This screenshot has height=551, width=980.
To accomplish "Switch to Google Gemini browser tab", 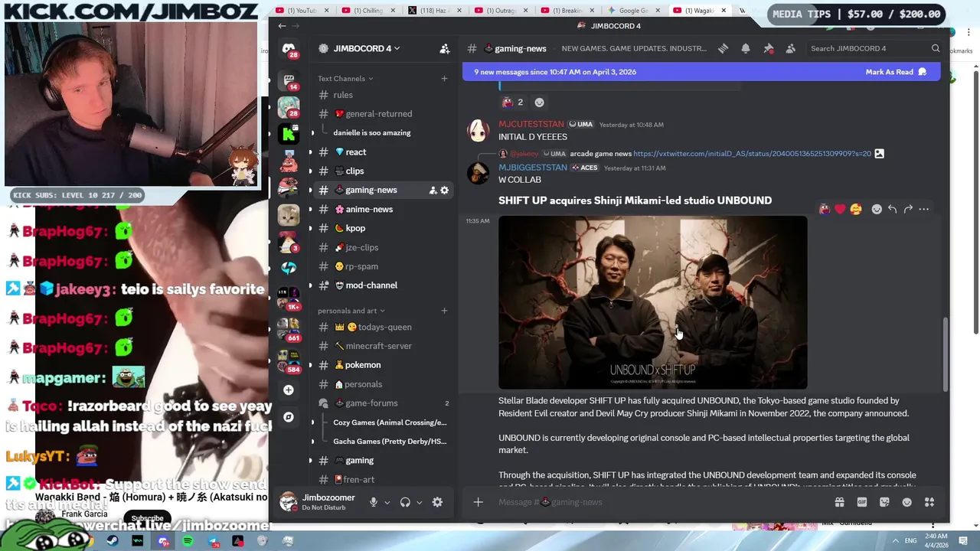I will pos(634,11).
